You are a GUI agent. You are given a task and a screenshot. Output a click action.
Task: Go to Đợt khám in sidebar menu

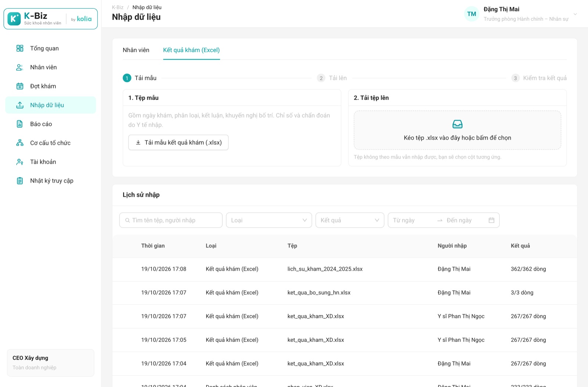click(51, 86)
